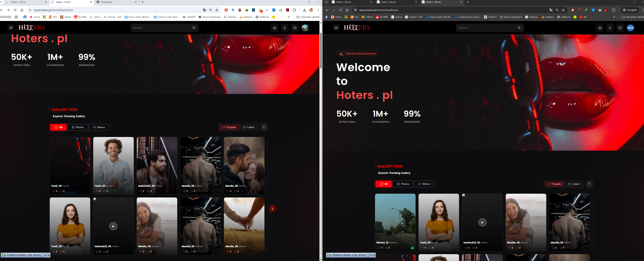
Task: Go back using the light-theme window's Back arrow
Action: tap(2, 10)
